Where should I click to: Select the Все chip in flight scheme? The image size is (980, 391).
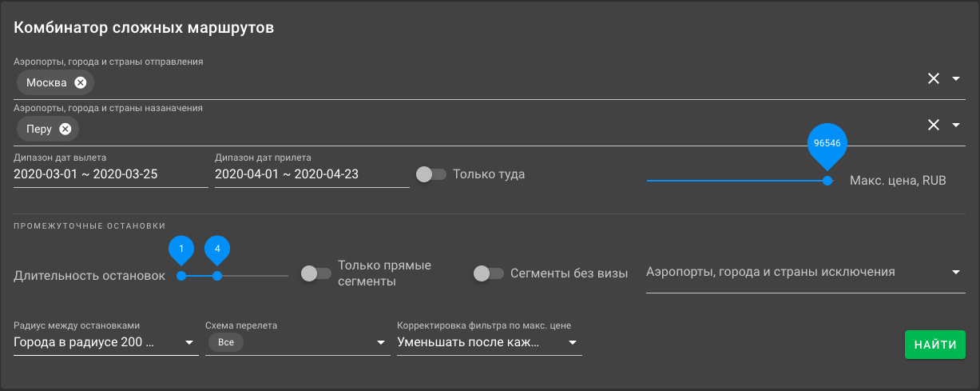click(x=224, y=342)
